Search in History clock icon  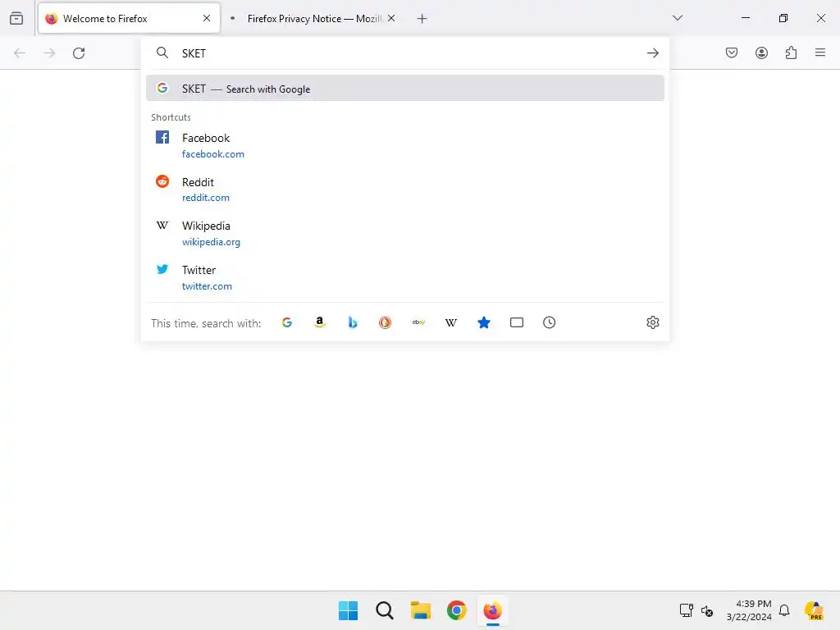(549, 322)
